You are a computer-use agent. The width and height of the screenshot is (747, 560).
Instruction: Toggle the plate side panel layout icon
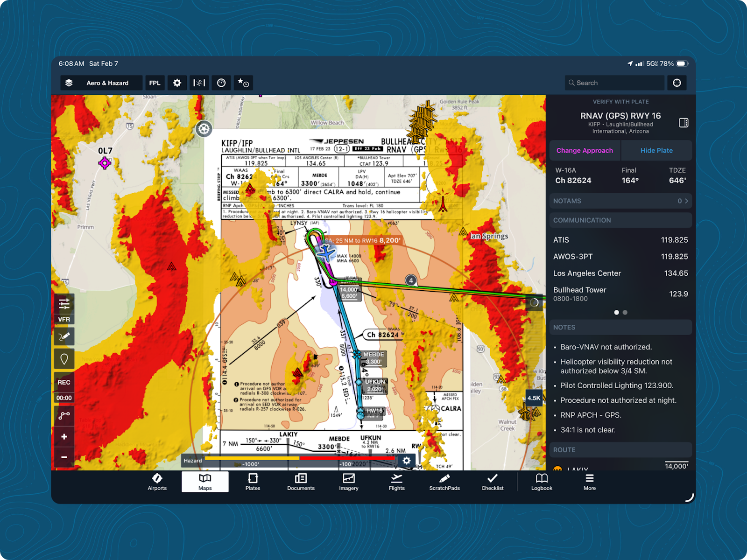pos(684,123)
